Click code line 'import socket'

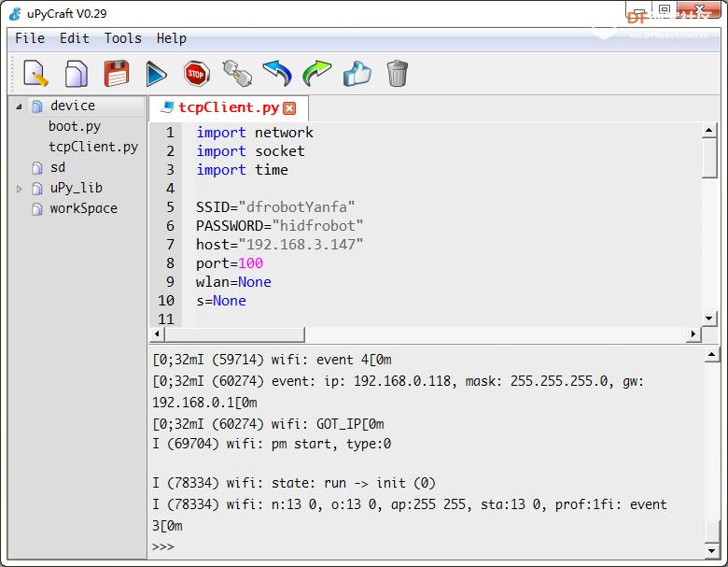(x=250, y=151)
